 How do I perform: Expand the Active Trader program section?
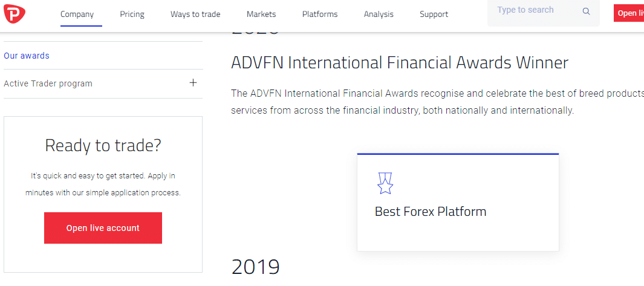point(193,83)
